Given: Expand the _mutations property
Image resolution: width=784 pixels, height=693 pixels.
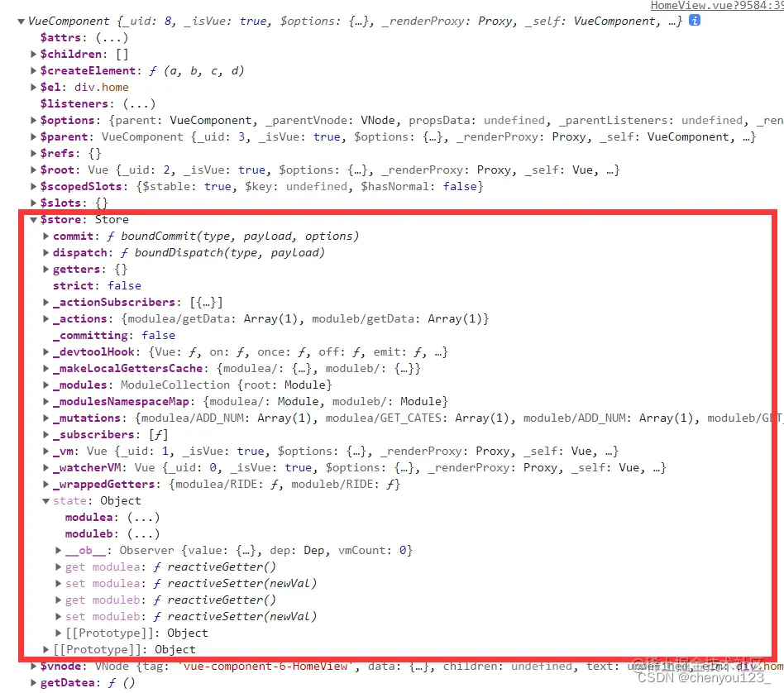Looking at the screenshot, I should [x=46, y=418].
